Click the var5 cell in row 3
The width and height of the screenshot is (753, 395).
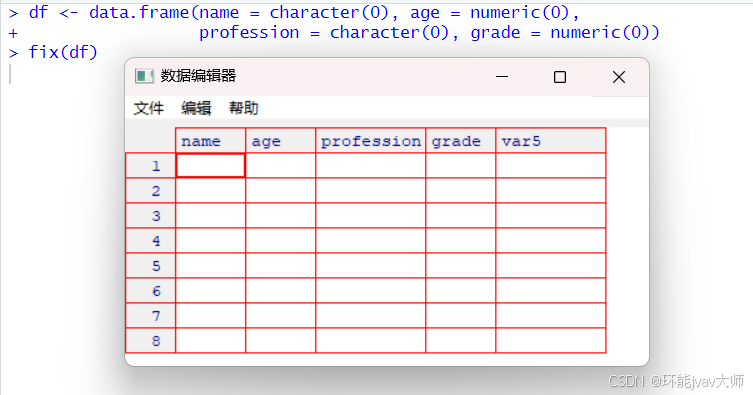tap(551, 215)
